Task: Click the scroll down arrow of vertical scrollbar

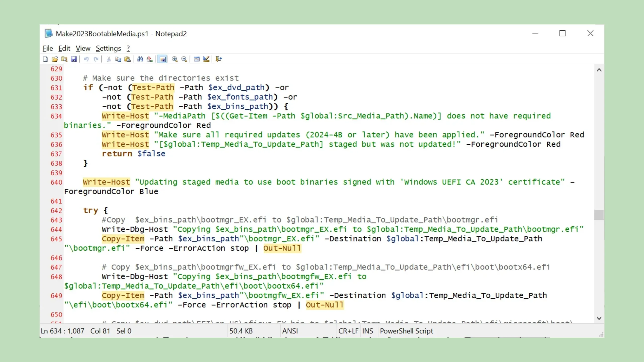Action: [599, 318]
